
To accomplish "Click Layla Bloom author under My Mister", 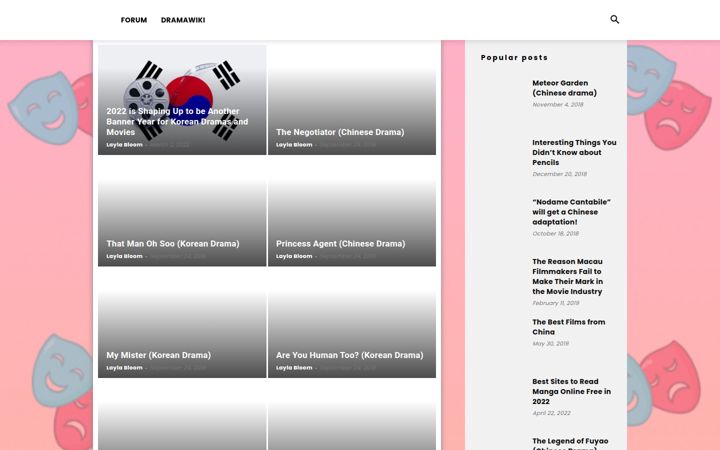I will coord(124,368).
